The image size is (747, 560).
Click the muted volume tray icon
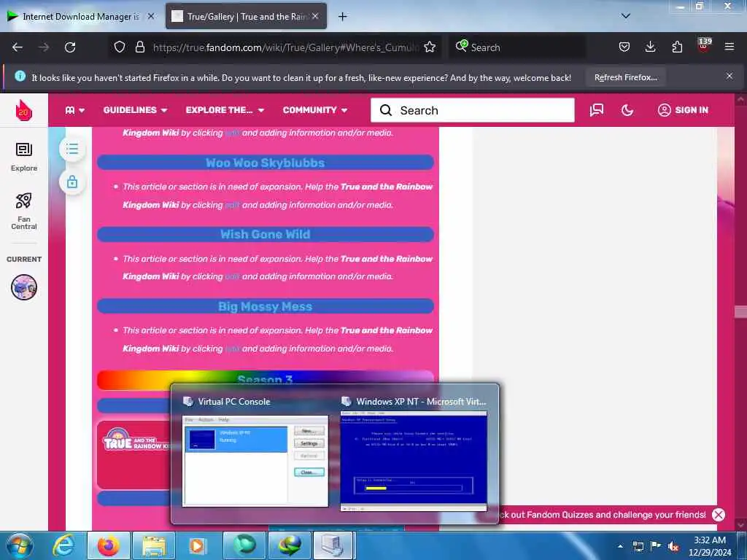coord(673,546)
